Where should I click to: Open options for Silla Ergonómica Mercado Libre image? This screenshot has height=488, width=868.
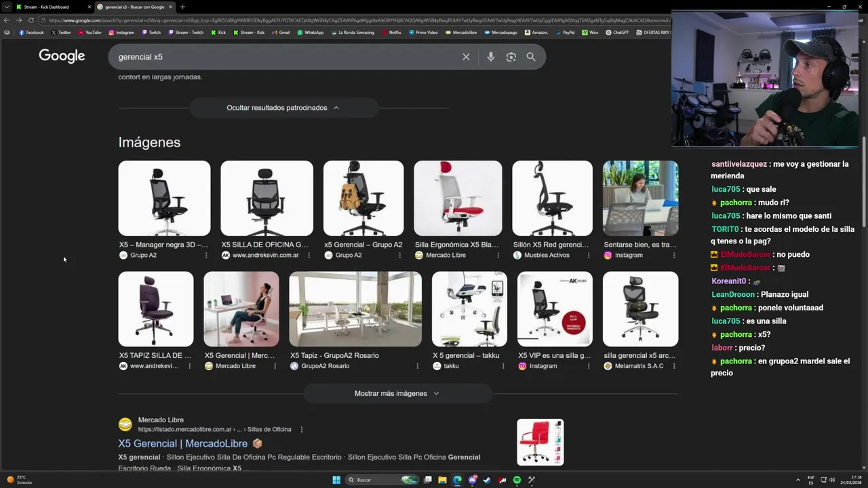pyautogui.click(x=498, y=256)
